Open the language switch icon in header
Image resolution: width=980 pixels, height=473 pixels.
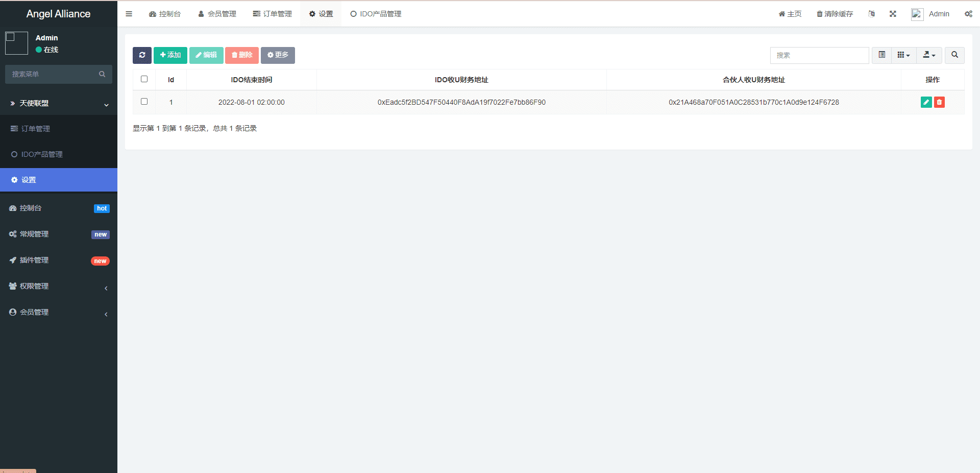click(871, 14)
